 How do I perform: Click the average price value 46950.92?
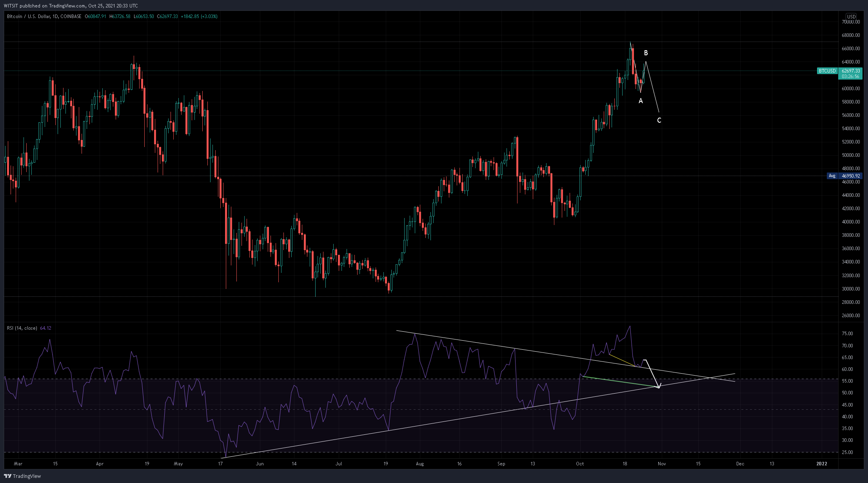pyautogui.click(x=851, y=176)
